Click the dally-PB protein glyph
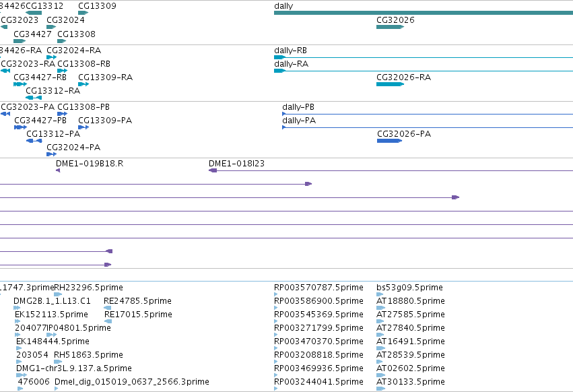Viewport: 573px width, 392px height. [x=428, y=114]
